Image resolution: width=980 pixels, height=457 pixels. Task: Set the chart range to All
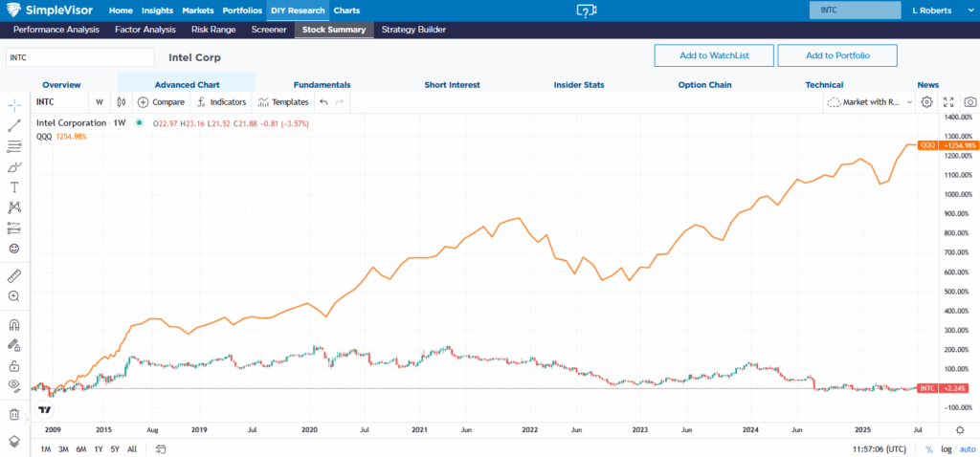pos(132,449)
